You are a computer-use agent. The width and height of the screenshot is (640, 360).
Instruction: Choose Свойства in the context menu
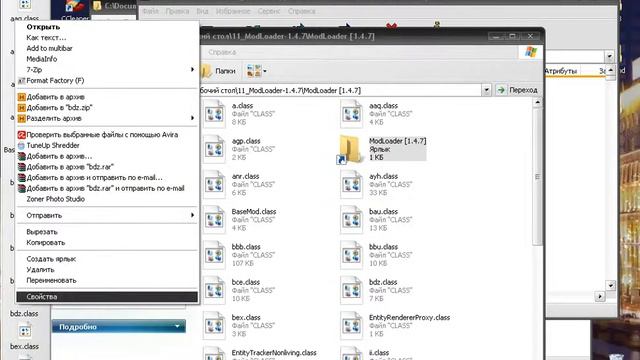[107, 297]
